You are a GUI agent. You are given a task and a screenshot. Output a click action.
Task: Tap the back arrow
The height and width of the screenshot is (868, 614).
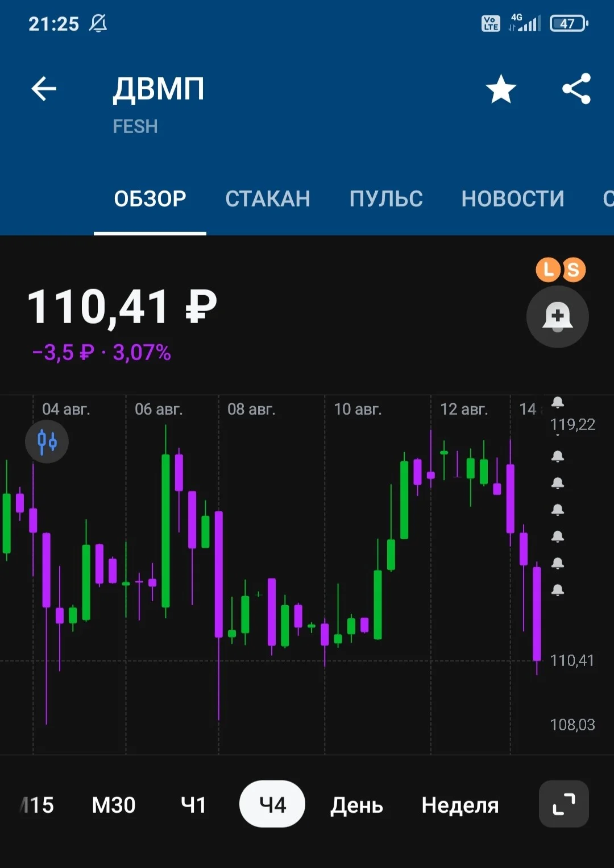[x=44, y=89]
